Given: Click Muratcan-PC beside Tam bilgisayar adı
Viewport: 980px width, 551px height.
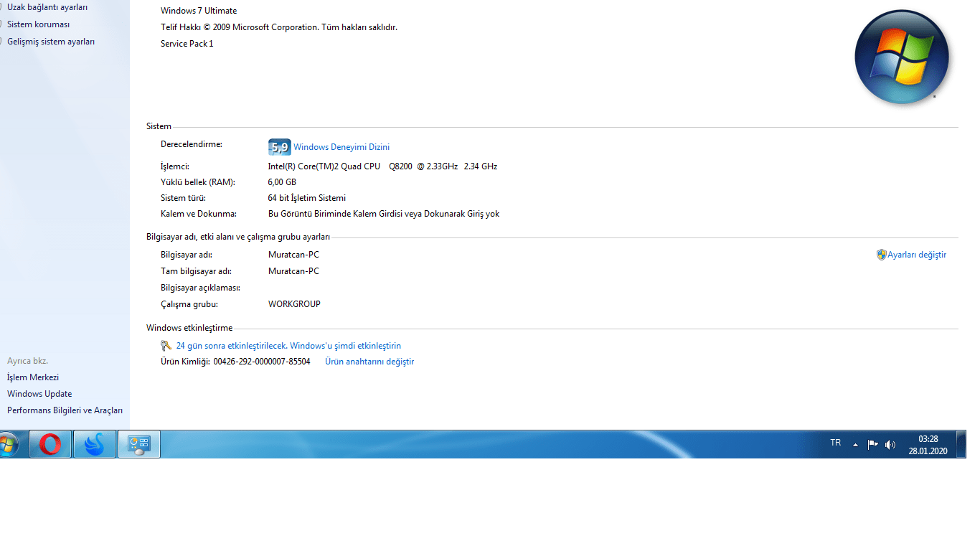Looking at the screenshot, I should click(293, 271).
